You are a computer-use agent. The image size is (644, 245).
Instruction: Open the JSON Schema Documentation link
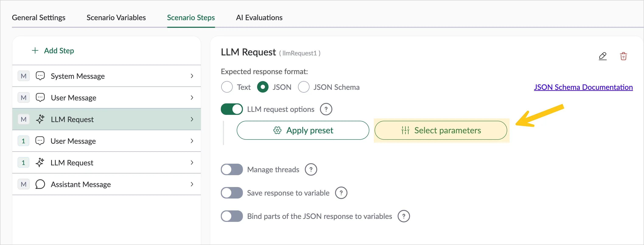pos(583,87)
